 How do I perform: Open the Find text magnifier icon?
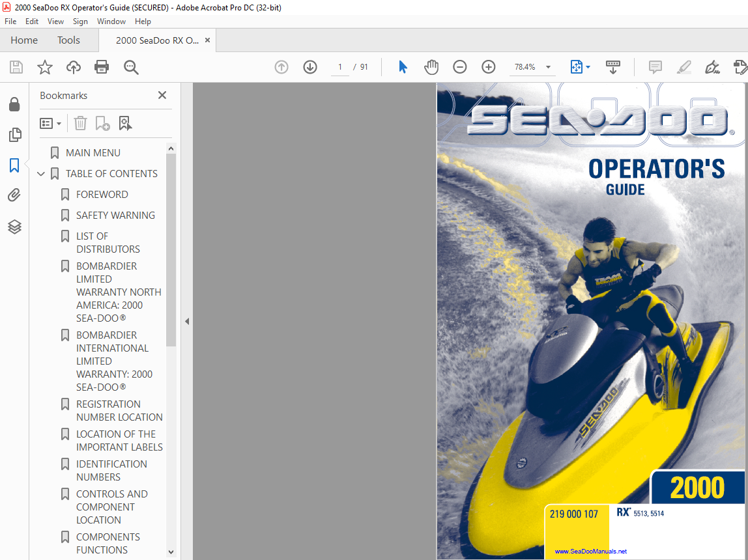(131, 67)
